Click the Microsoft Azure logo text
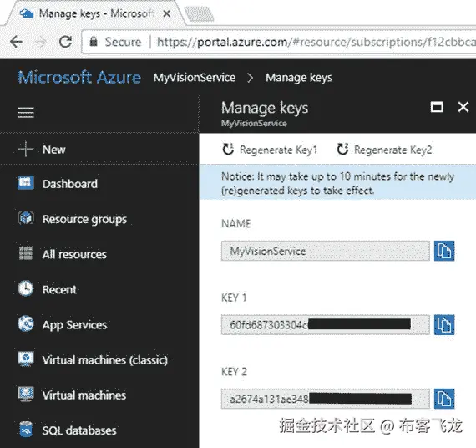 [x=79, y=77]
